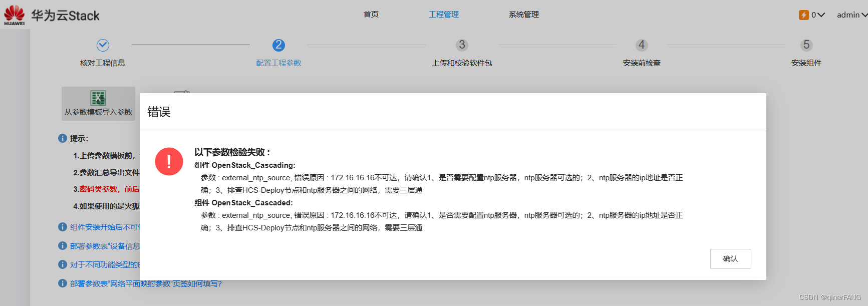The width and height of the screenshot is (868, 306).
Task: Click the red error exclamation icon
Action: (x=169, y=161)
